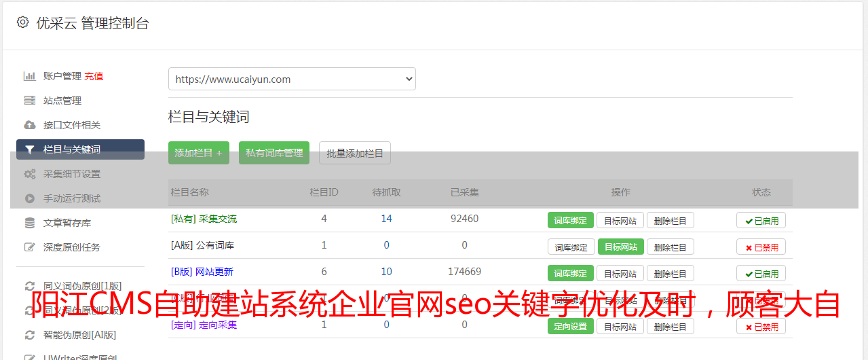This screenshot has width=868, height=360.
Task: Click 定向设置 in the 定向采集 row
Action: point(571,326)
